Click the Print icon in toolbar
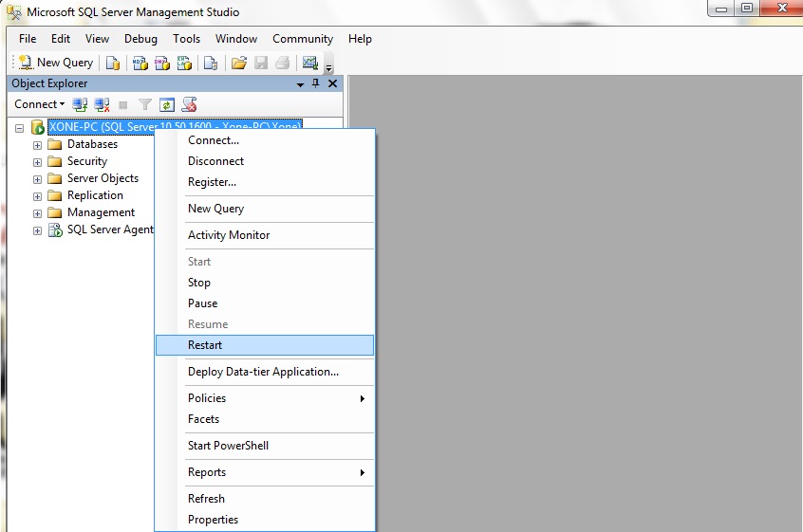Screen dimensions: 803x532 [x=283, y=63]
